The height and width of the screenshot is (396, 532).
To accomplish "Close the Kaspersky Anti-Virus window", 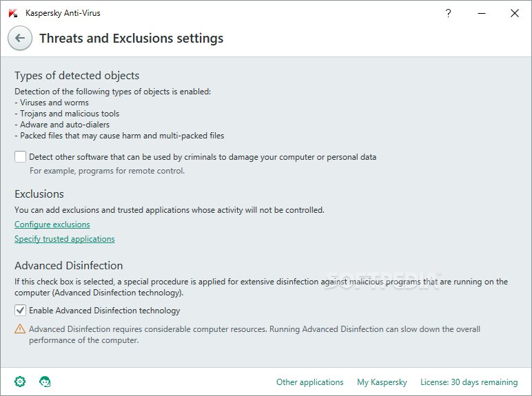I will pos(514,13).
